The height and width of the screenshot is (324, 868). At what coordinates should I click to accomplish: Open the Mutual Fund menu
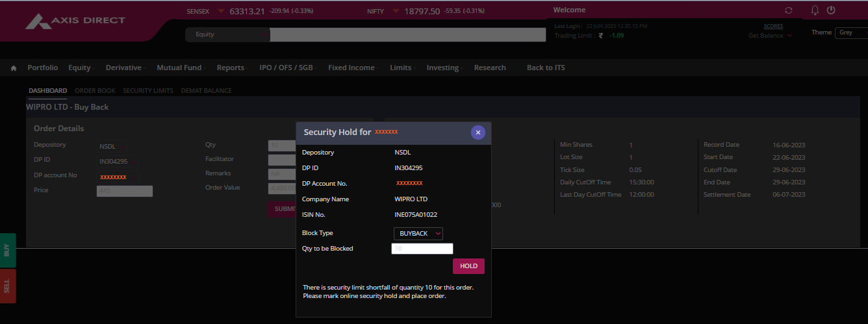tap(181, 68)
